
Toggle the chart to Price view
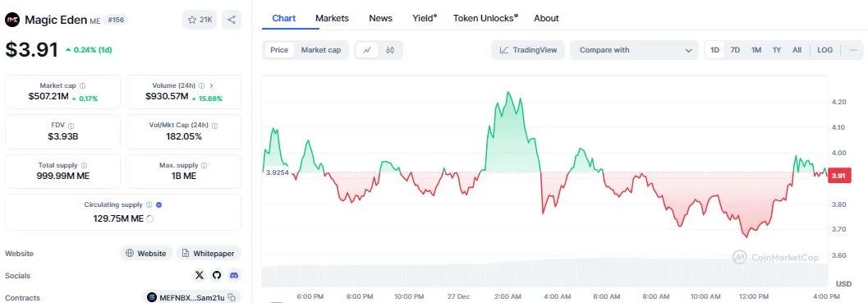pos(279,50)
